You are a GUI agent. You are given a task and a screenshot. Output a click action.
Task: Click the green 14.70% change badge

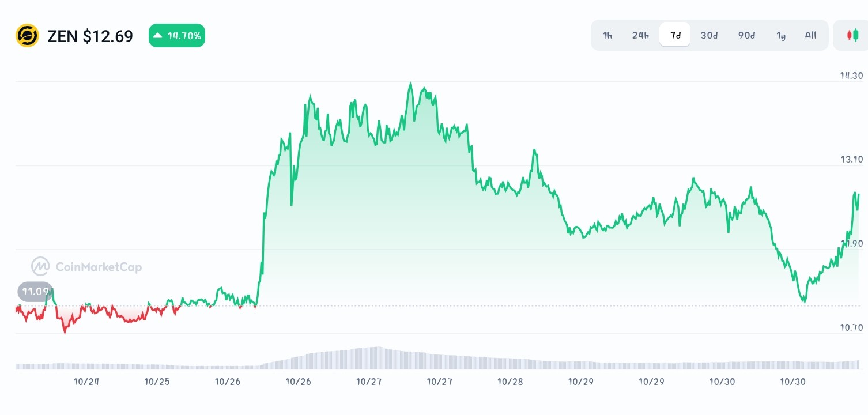177,35
